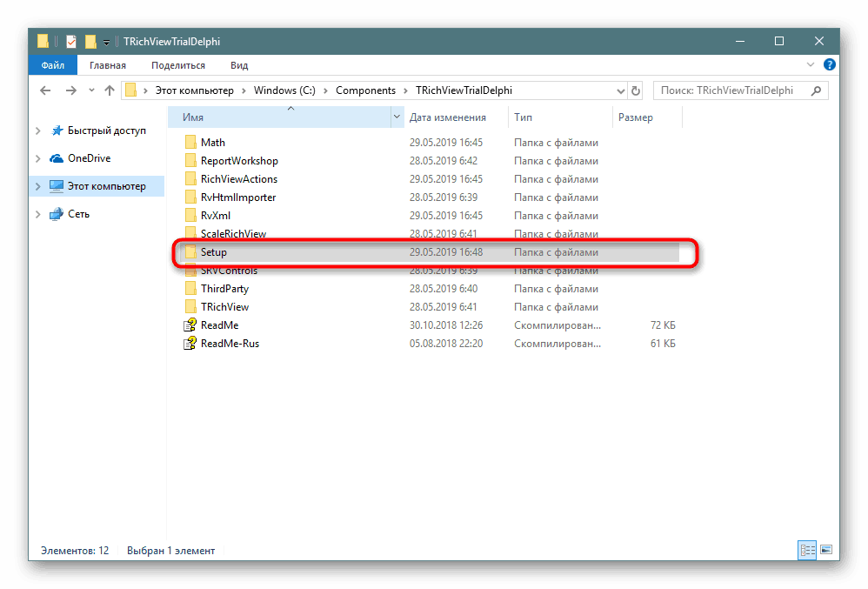Select the RichViewActions folder
868x589 pixels.
239,179
